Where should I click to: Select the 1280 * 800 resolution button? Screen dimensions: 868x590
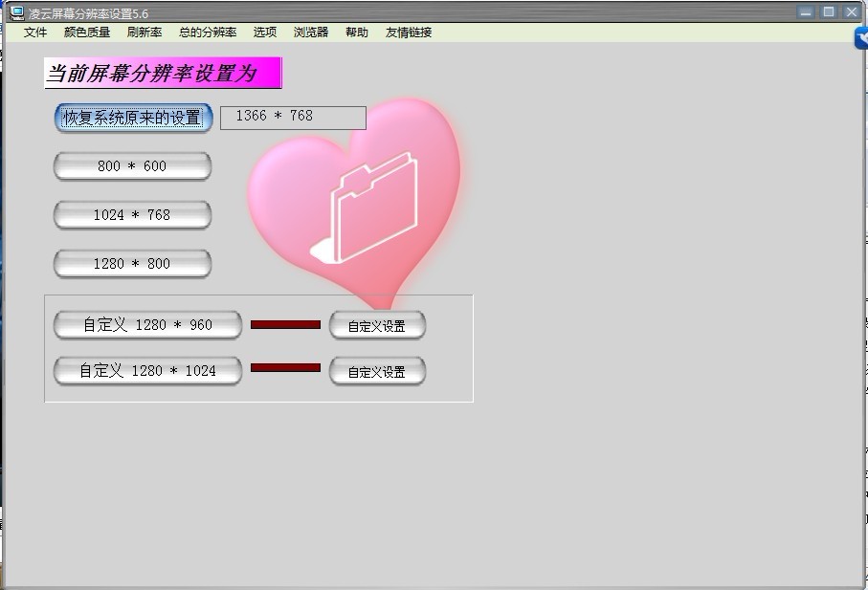tap(132, 264)
